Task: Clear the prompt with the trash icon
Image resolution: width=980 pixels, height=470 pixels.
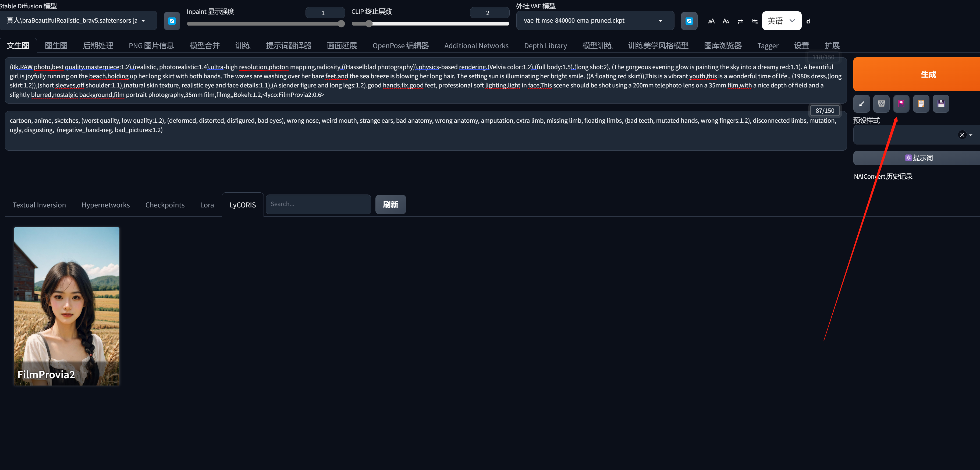Action: coord(881,104)
